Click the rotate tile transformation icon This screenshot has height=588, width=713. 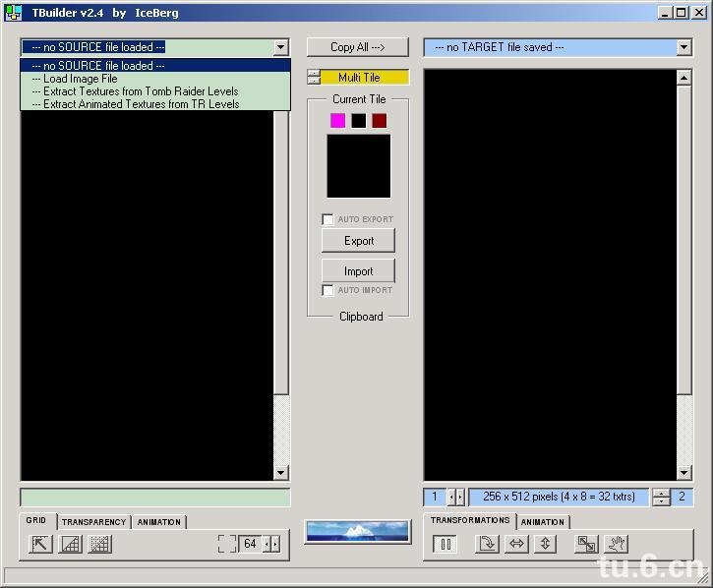pyautogui.click(x=487, y=544)
